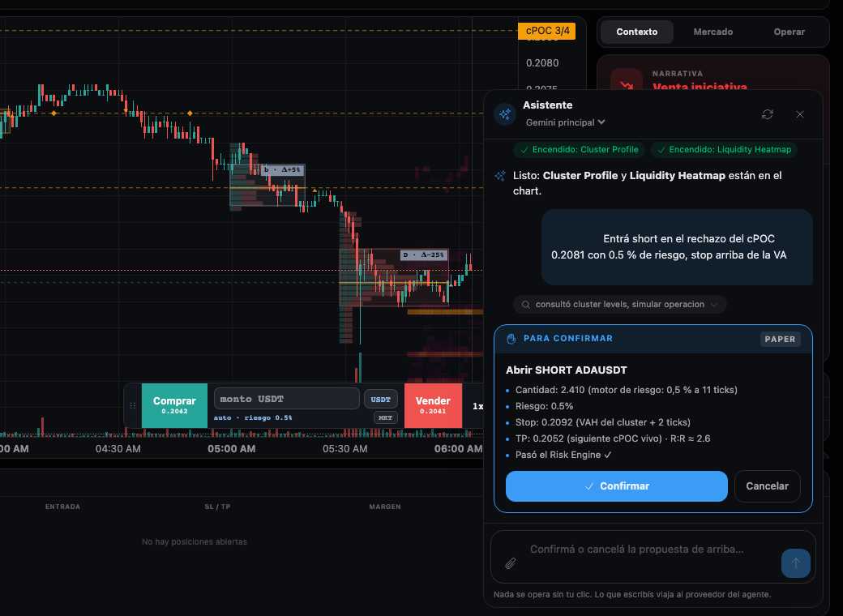
Task: Click the user message about cPOC 0.2081 short
Action: pos(678,247)
